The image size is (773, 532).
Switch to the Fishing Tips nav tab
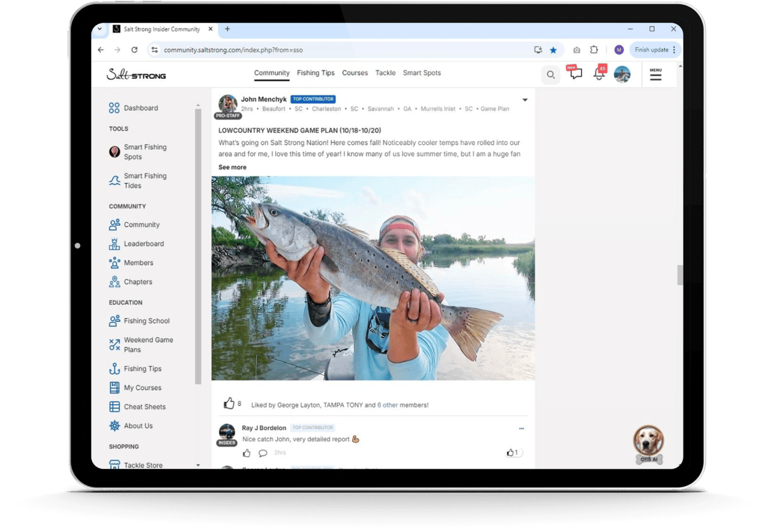(x=315, y=73)
